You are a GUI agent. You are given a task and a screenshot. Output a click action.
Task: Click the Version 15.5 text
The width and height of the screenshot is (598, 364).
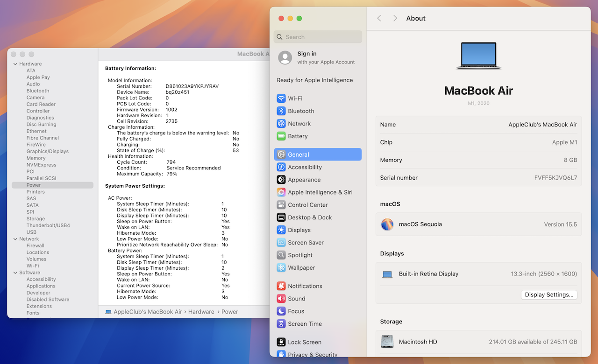tap(561, 224)
